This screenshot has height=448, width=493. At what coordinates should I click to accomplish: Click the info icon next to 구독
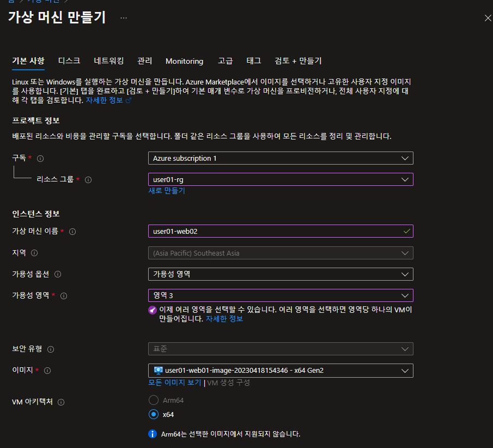40,159
